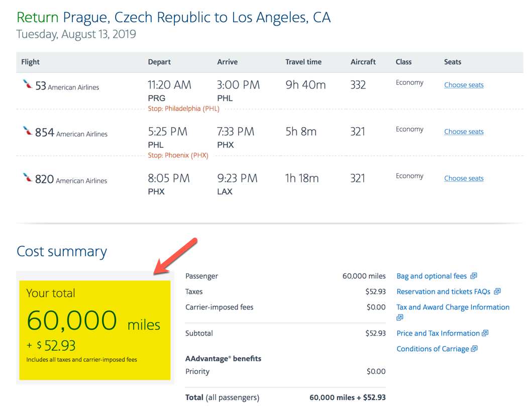Choose seats for flight 53 PRG to PHL
532x417 pixels.
tap(464, 85)
